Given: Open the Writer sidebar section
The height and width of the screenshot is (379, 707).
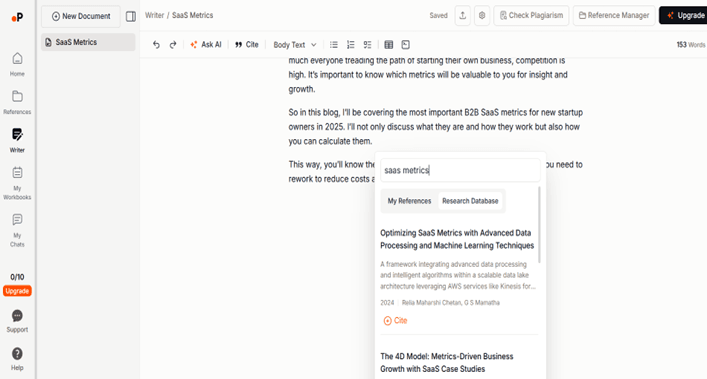Looking at the screenshot, I should click(17, 141).
